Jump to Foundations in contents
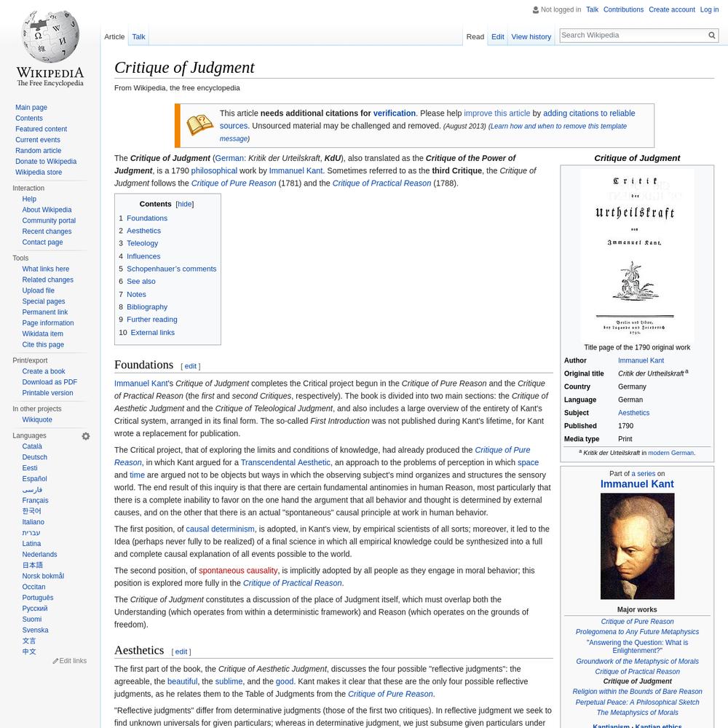The width and height of the screenshot is (728, 728). coord(147,218)
